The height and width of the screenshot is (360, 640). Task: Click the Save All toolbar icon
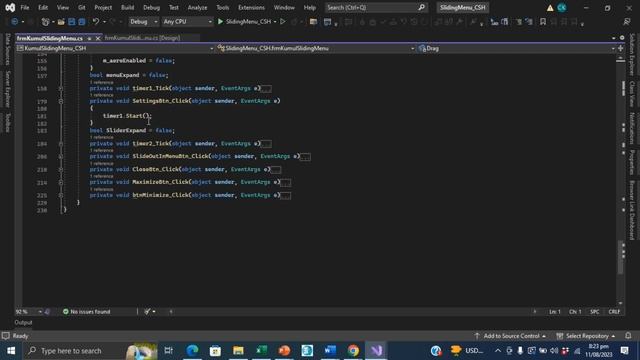tap(82, 22)
